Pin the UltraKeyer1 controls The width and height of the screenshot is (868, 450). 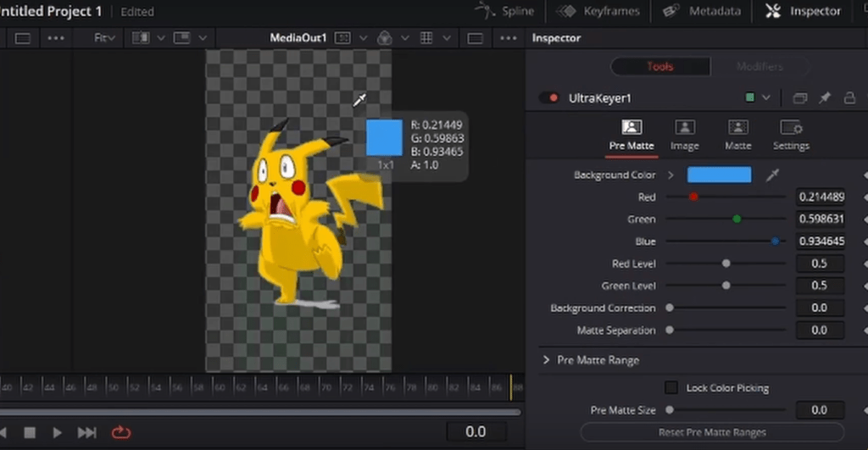825,98
